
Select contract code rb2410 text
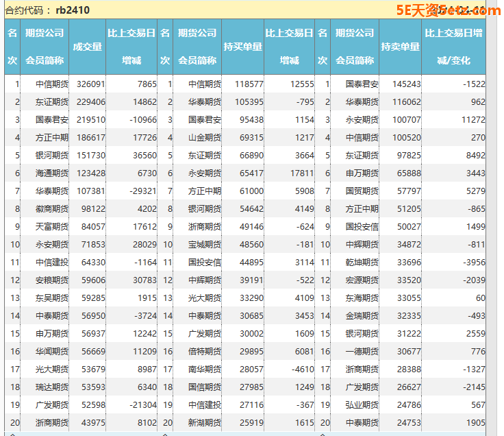point(73,10)
